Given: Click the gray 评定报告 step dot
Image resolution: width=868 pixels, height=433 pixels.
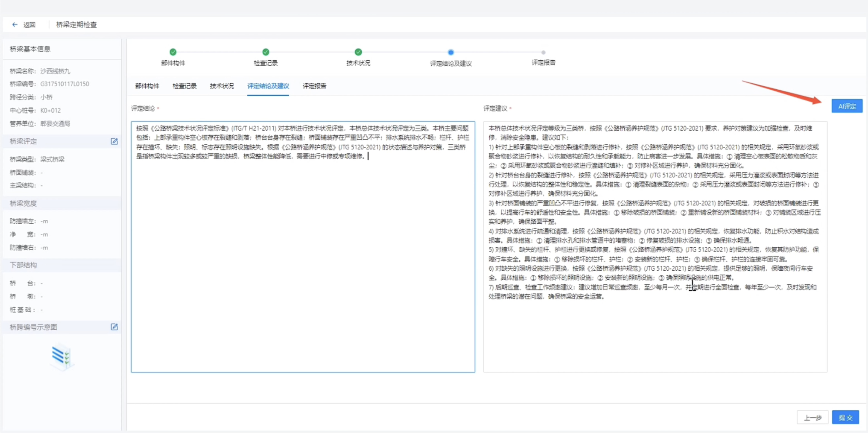Looking at the screenshot, I should point(543,52).
